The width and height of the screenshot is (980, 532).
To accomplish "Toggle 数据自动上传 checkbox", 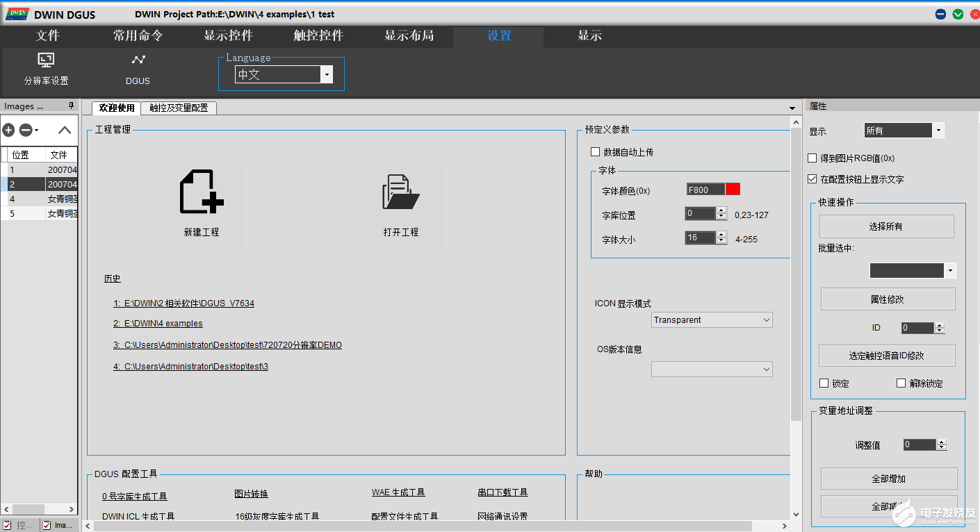I will [595, 152].
